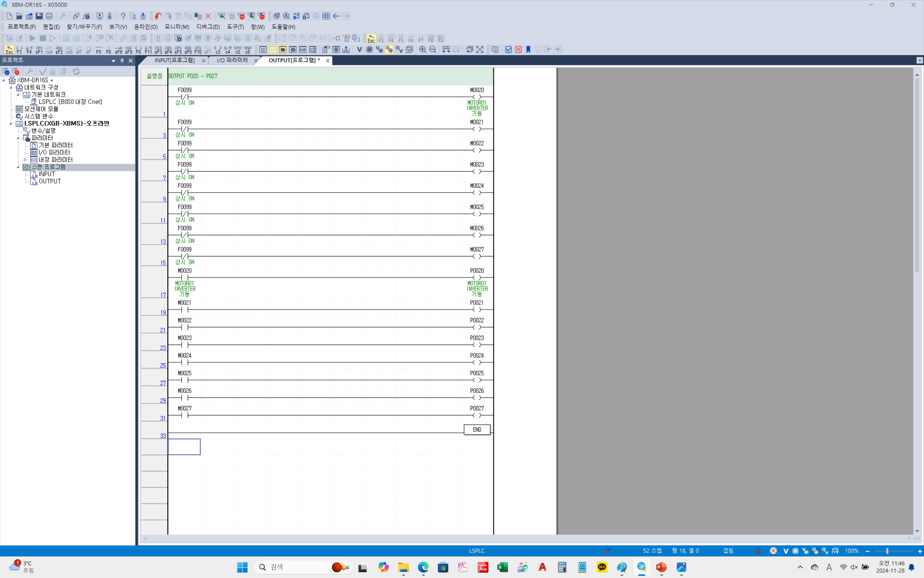Click the vertical scrollbar of ladder editor
This screenshot has height=578, width=924.
(x=917, y=176)
